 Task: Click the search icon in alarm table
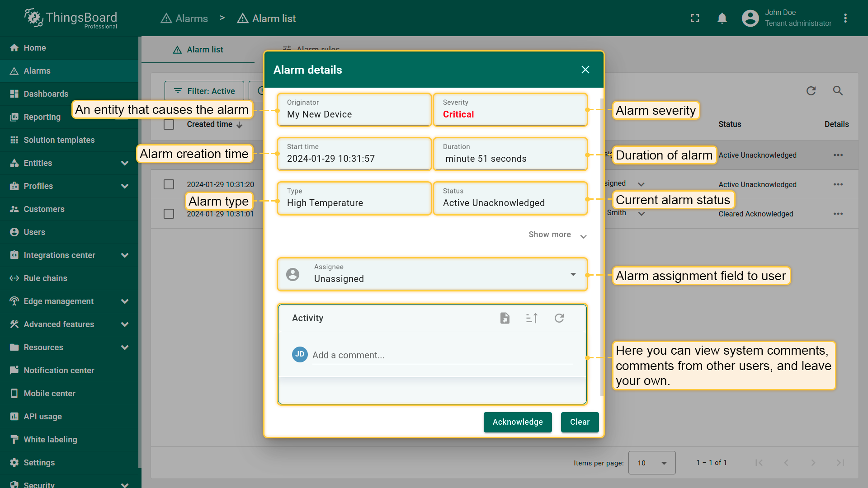[x=838, y=91]
